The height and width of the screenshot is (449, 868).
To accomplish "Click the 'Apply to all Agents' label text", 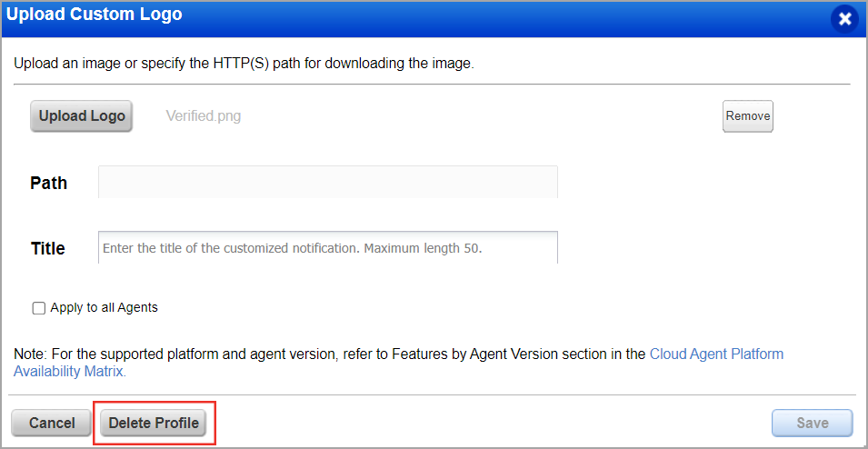I will click(104, 308).
